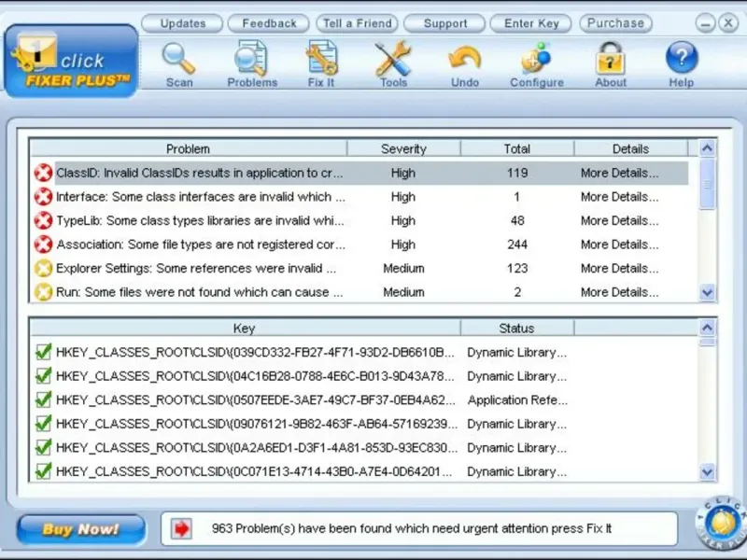The height and width of the screenshot is (560, 747).
Task: Open the Configure icon
Action: tap(536, 59)
